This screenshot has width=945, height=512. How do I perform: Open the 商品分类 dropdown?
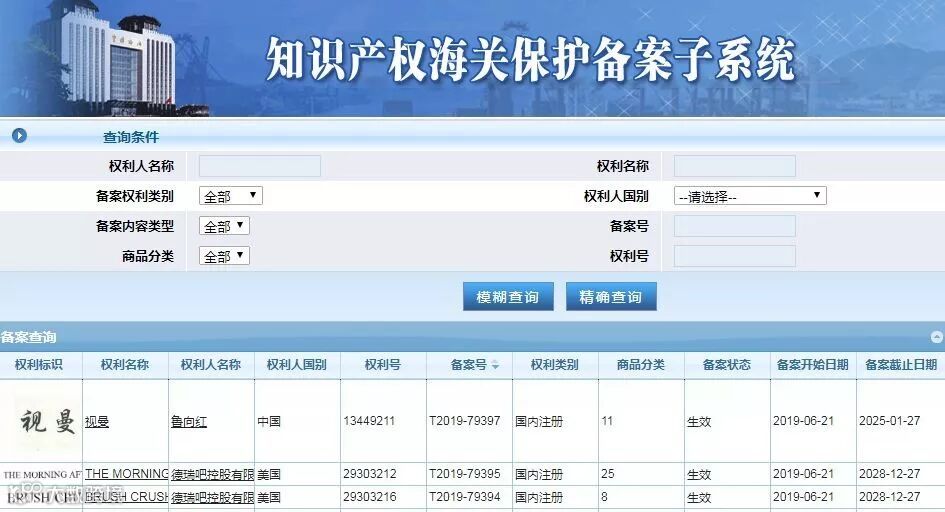(224, 256)
